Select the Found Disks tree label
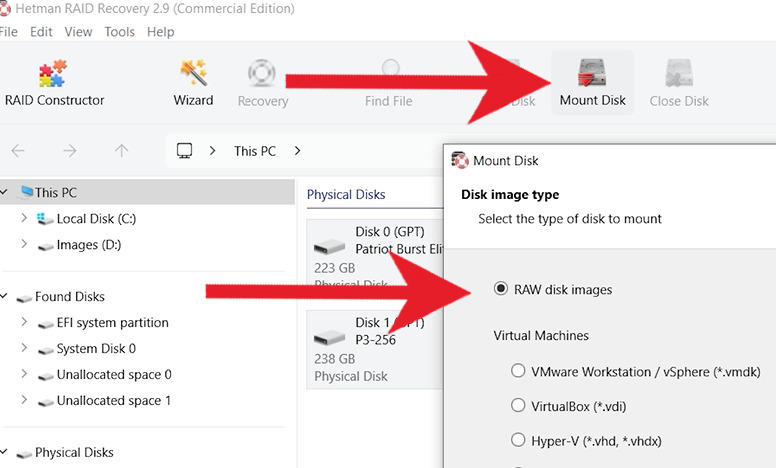 coord(70,296)
